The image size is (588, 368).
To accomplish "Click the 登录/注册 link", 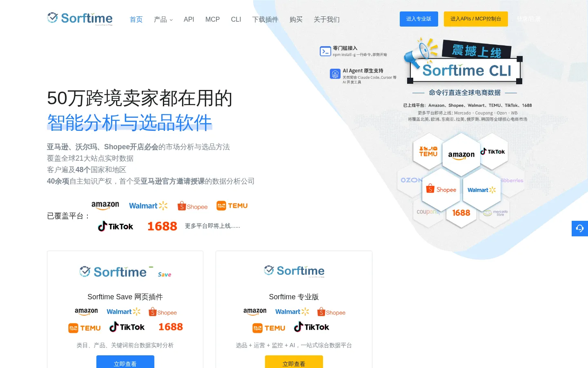I will pos(528,19).
